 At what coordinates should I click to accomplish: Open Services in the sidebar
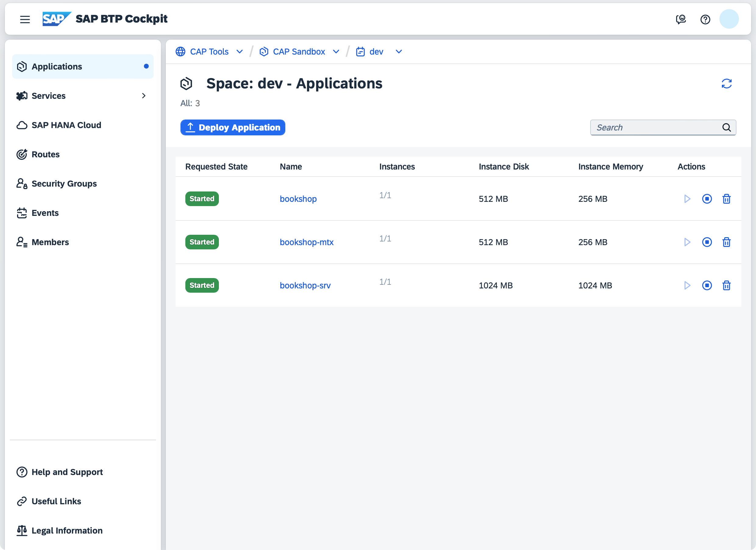pyautogui.click(x=83, y=96)
